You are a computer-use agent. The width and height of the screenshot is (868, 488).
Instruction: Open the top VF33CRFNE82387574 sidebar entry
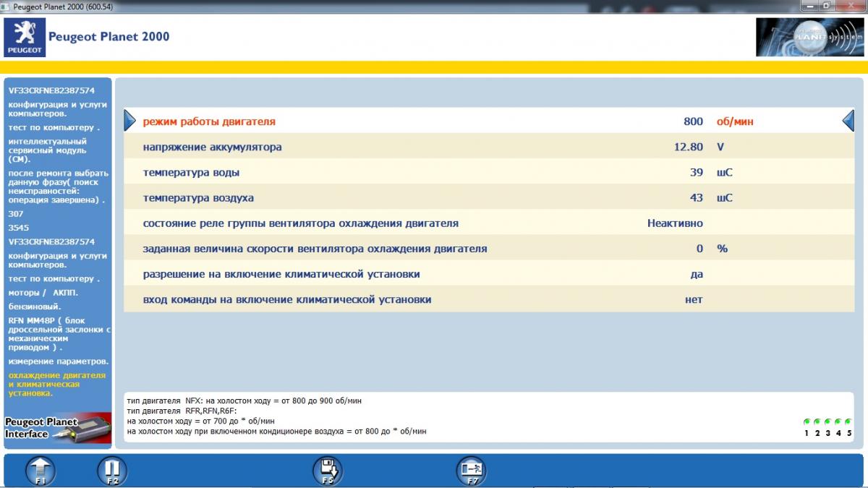click(x=51, y=90)
